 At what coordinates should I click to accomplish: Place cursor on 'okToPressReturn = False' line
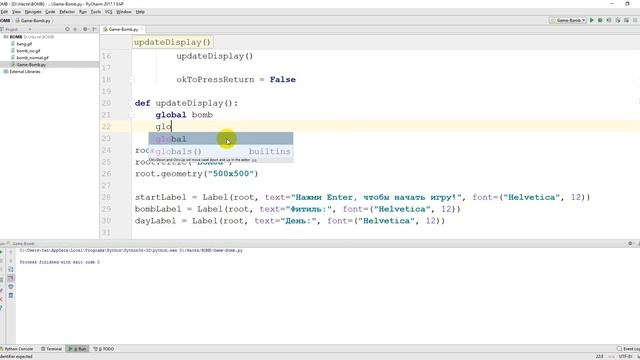point(236,80)
